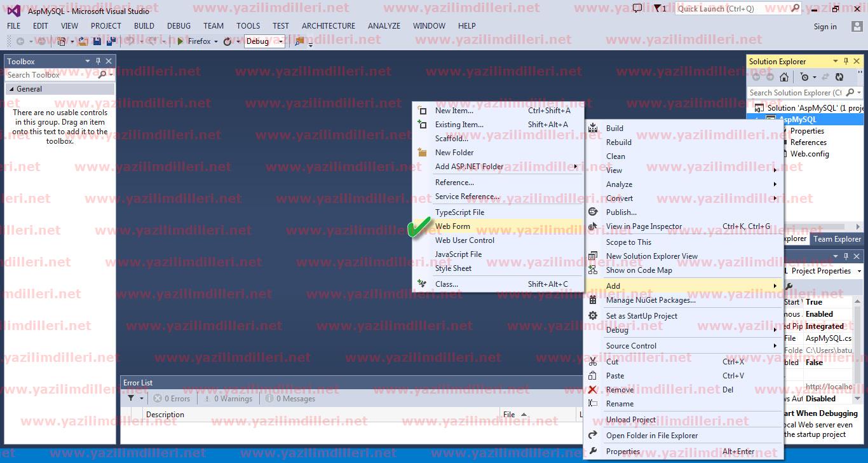Viewport: 868px width, 463px height.
Task: Click the Sign in link
Action: pos(825,27)
